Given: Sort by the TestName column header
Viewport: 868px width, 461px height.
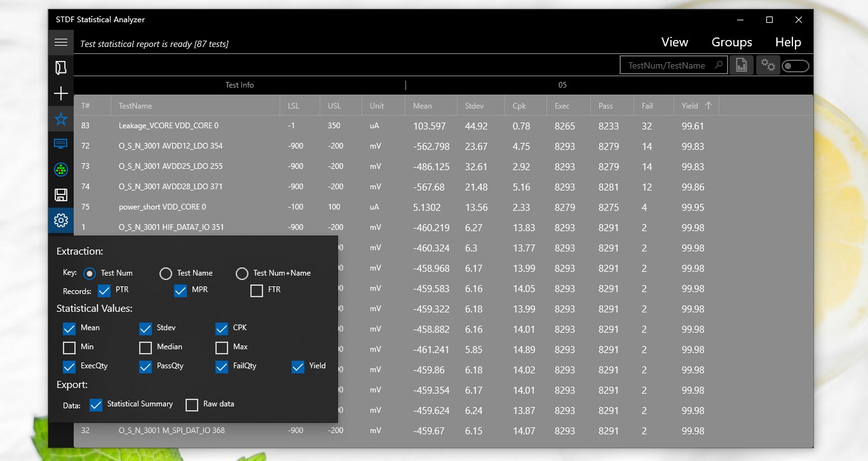Looking at the screenshot, I should (x=196, y=105).
